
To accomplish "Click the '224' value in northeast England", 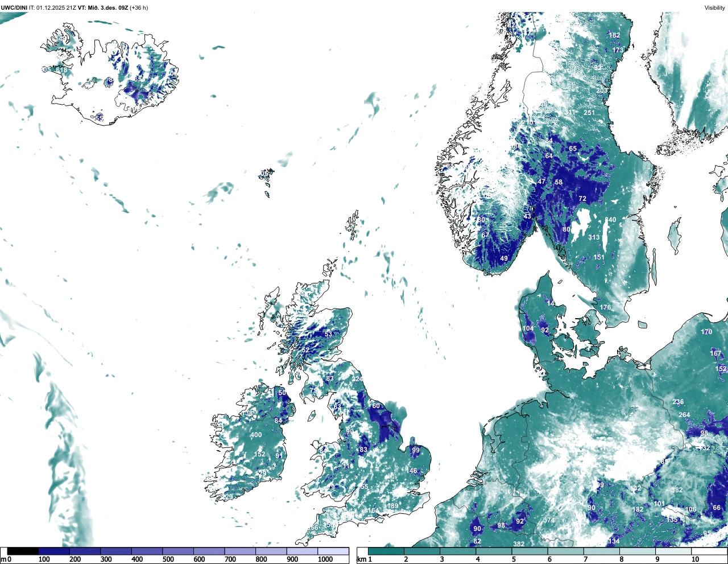I will click(x=357, y=379).
